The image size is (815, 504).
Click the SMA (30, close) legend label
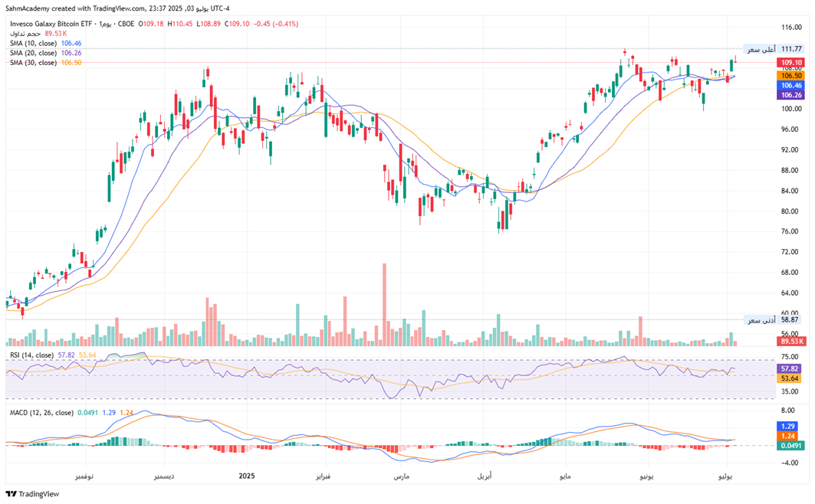(x=34, y=62)
